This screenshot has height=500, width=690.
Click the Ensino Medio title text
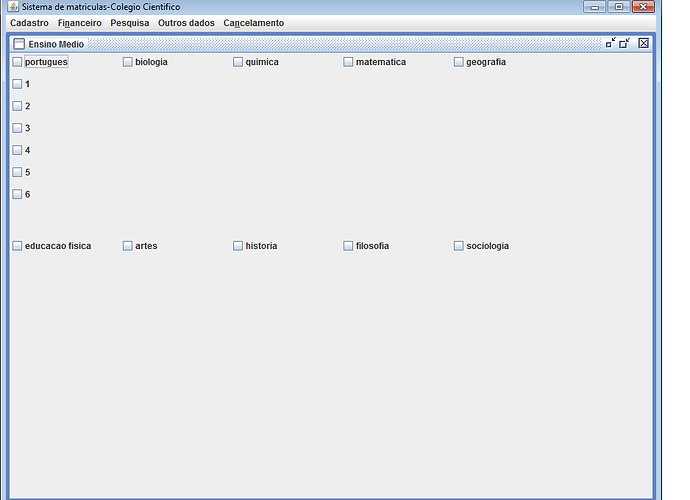click(x=56, y=44)
